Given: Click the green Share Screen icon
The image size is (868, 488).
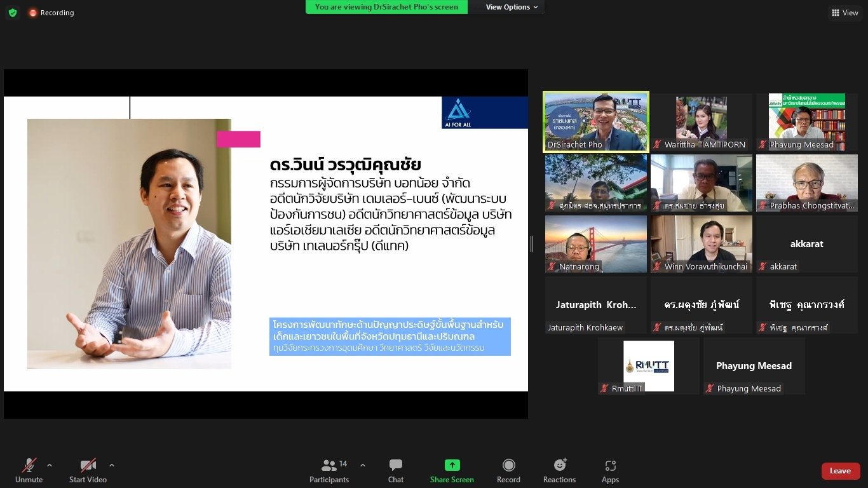Looking at the screenshot, I should coord(452,466).
